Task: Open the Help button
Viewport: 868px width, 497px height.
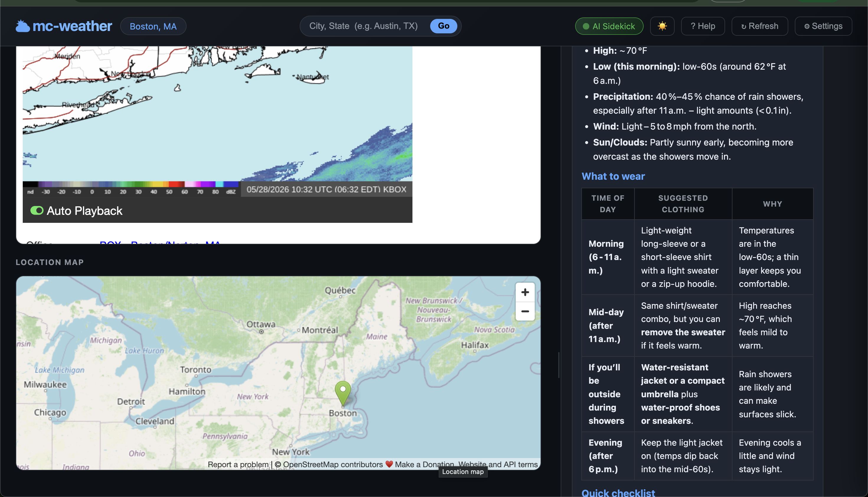Action: [x=703, y=26]
